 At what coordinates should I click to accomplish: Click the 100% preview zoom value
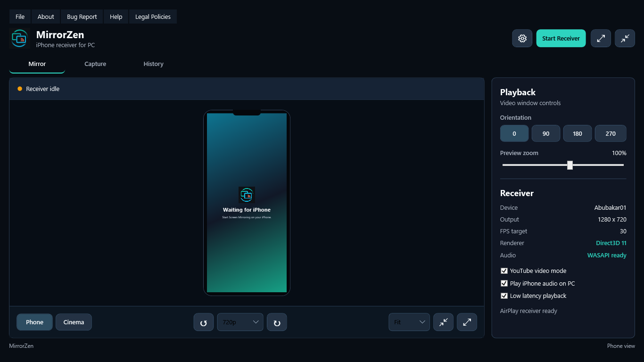tap(619, 153)
